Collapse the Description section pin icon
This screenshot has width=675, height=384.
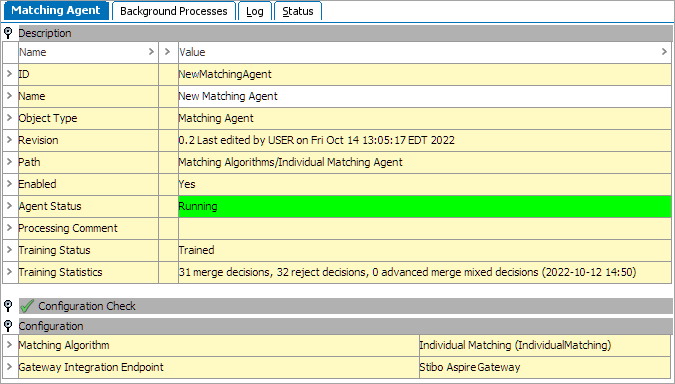tap(8, 33)
